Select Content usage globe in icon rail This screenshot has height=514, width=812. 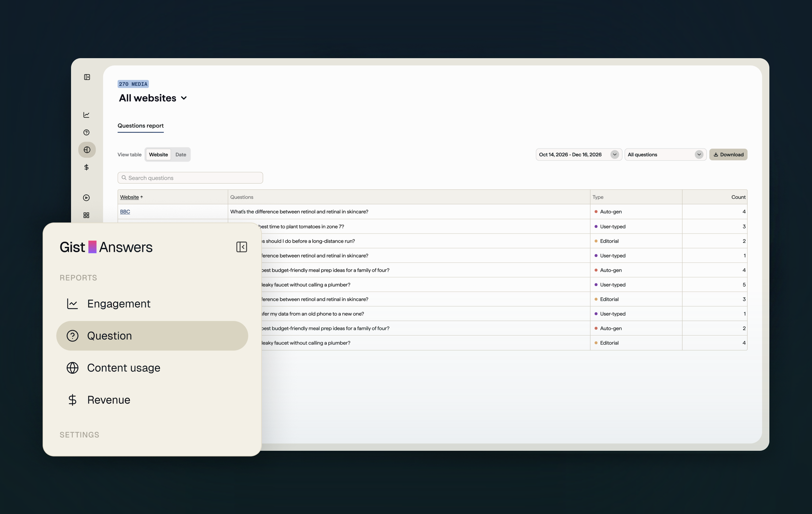tap(87, 150)
